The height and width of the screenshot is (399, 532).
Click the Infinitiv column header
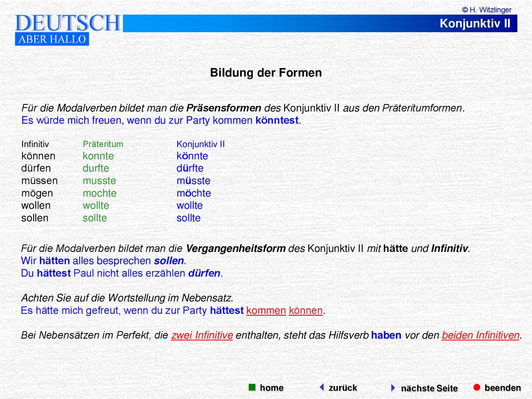[35, 144]
